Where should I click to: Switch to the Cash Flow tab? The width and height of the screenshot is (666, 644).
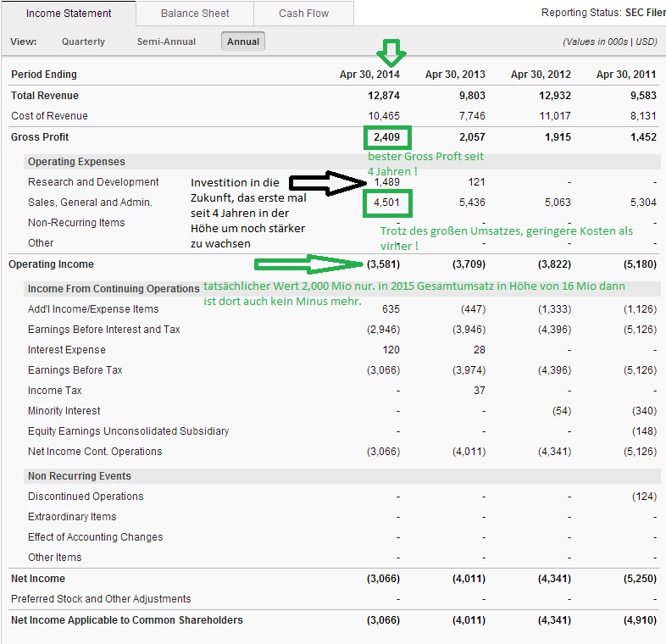[x=303, y=14]
